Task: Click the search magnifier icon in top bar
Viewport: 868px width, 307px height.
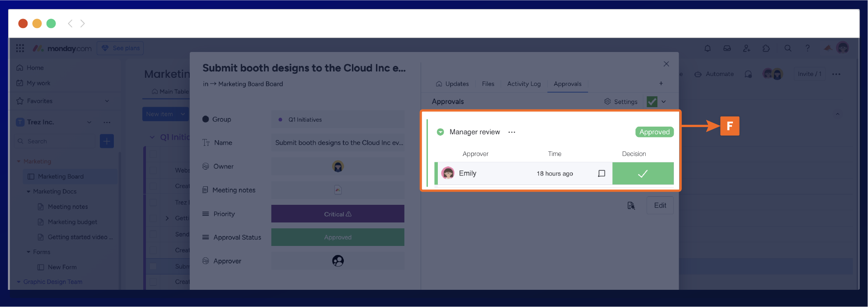Action: coord(788,48)
